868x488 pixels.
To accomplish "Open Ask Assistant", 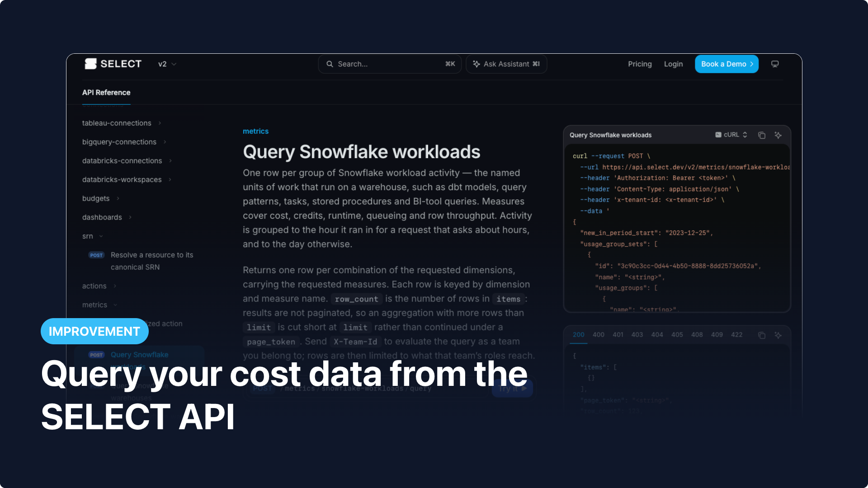I will coord(506,64).
